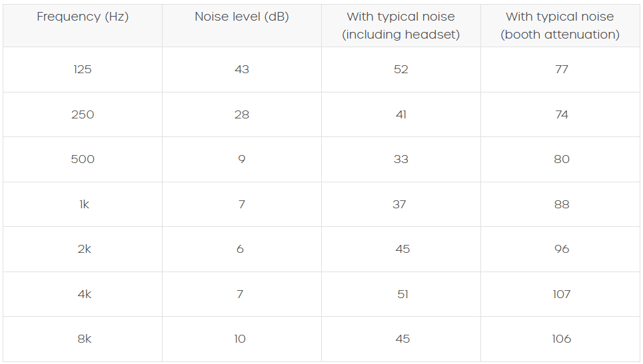Select the noise level value 28

[241, 114]
